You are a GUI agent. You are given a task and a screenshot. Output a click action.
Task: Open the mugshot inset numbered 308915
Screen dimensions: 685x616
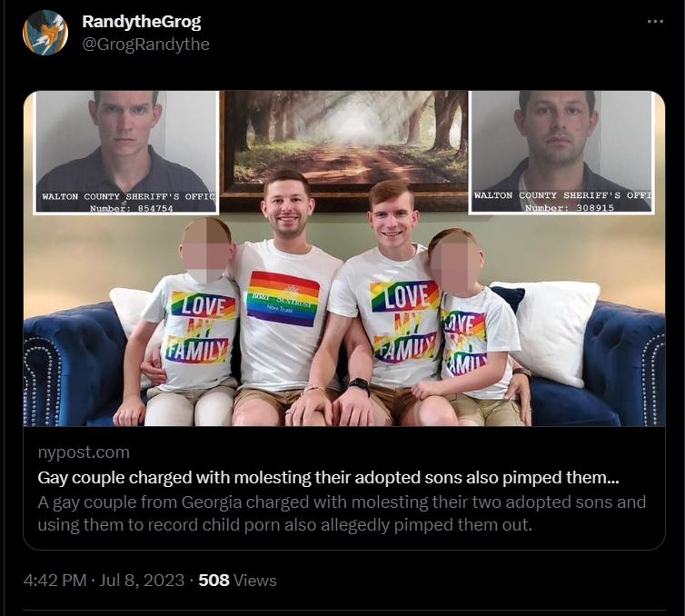tap(561, 153)
